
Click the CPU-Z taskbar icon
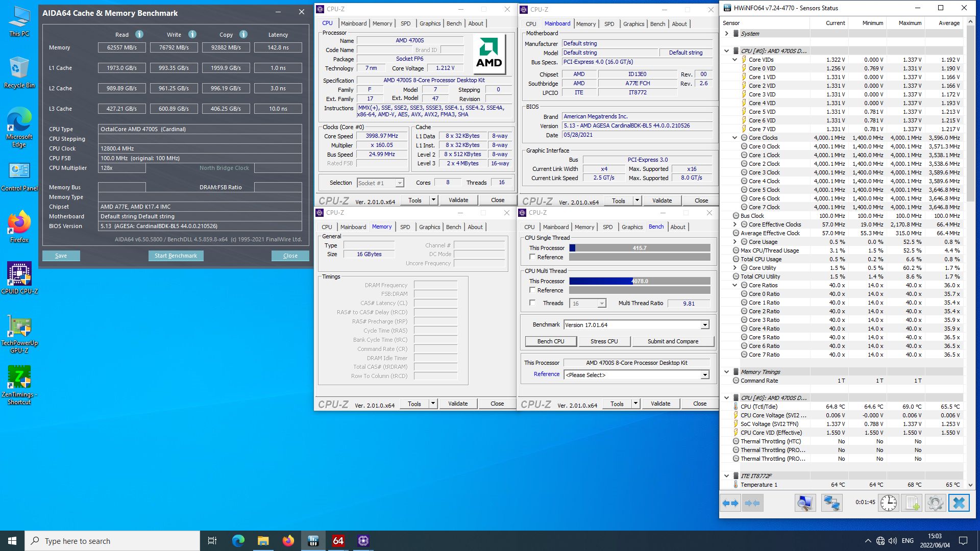tap(363, 541)
